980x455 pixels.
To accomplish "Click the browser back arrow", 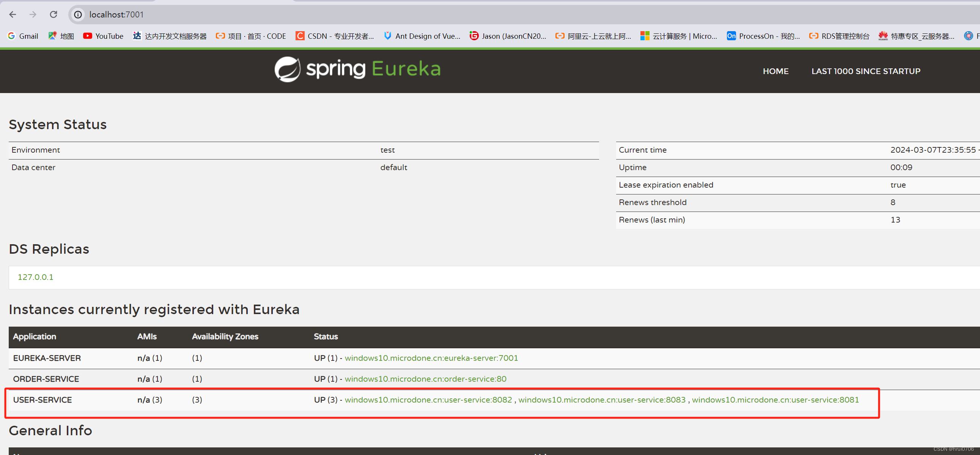I will point(13,14).
